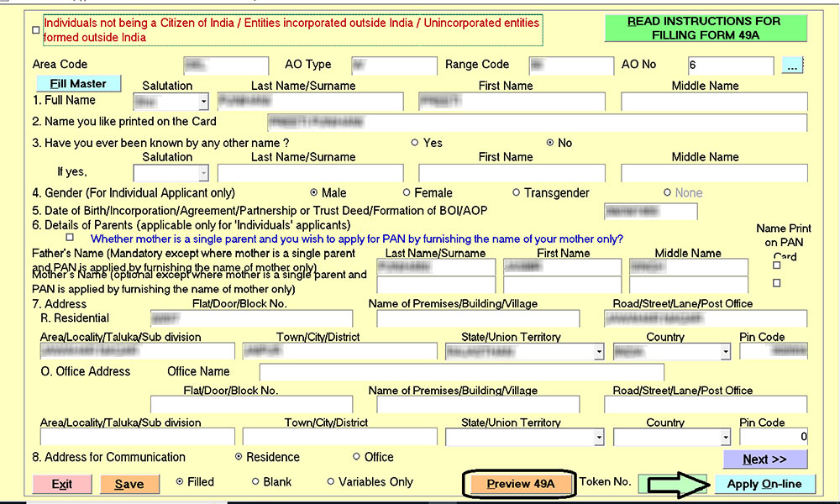840x504 pixels.
Task: Select the Blank form view option
Action: point(255,481)
